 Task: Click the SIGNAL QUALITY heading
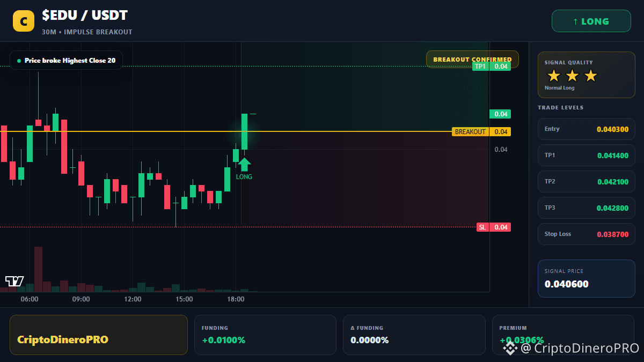[568, 63]
